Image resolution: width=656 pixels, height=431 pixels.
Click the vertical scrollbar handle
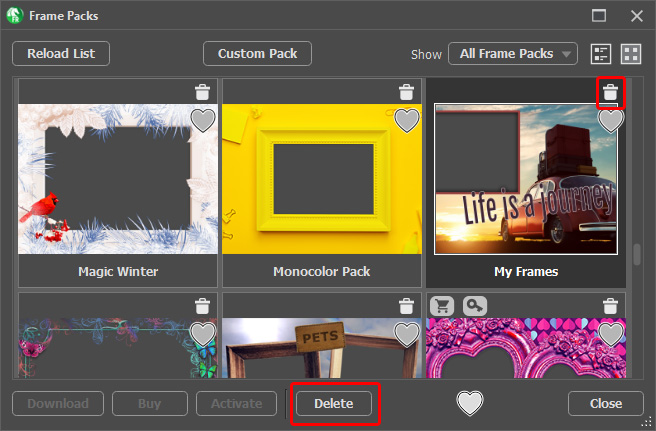[637, 254]
